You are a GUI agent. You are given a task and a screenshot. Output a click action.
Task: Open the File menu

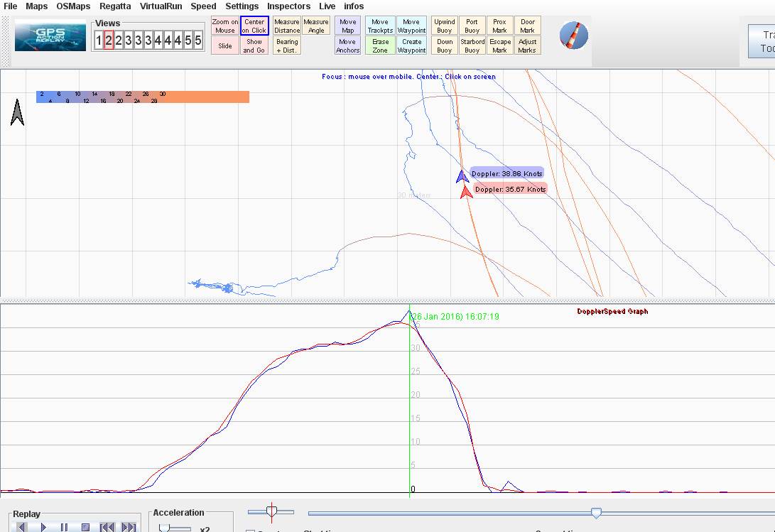point(11,6)
